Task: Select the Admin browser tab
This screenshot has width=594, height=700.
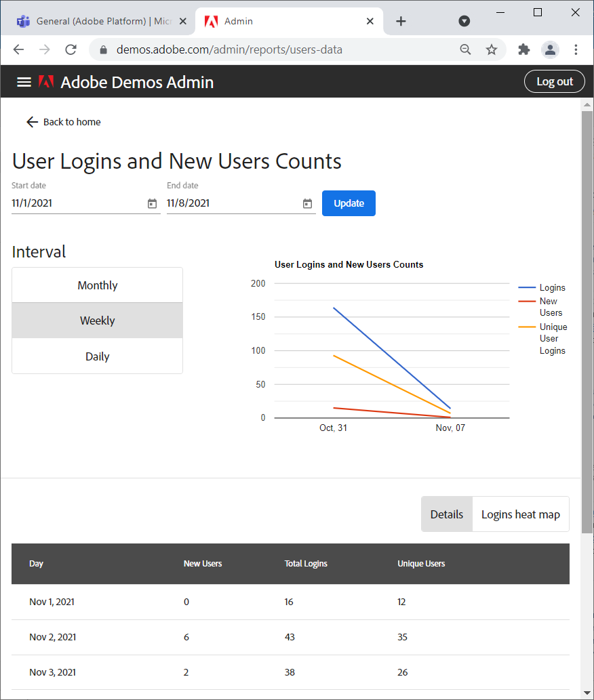Action: pos(289,21)
